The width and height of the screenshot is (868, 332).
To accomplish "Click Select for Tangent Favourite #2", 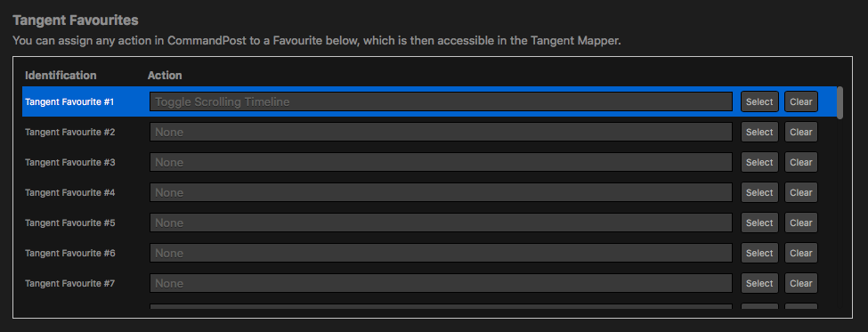I will (x=759, y=133).
